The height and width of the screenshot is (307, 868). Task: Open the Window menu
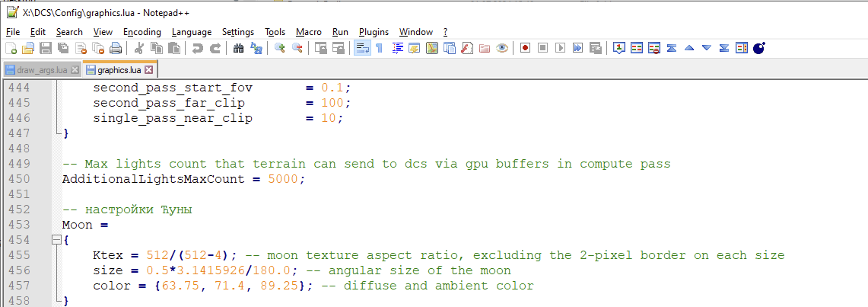pyautogui.click(x=415, y=31)
